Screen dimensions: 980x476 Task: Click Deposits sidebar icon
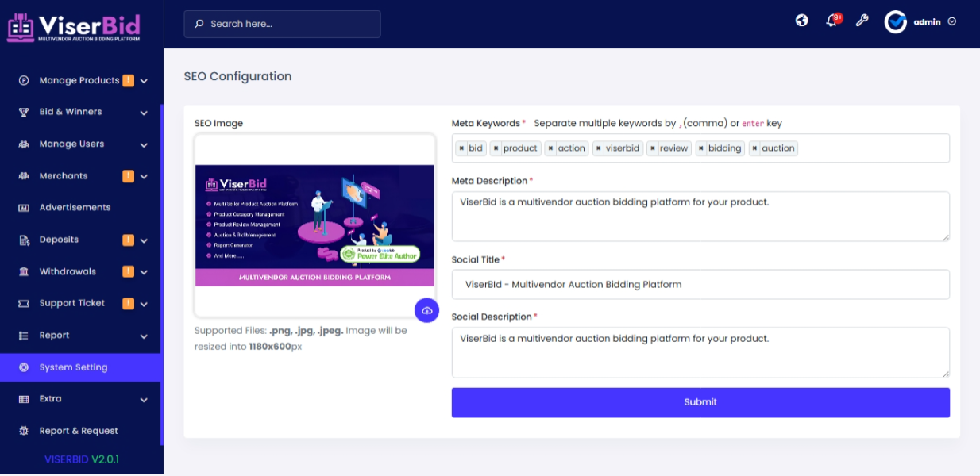tap(24, 240)
